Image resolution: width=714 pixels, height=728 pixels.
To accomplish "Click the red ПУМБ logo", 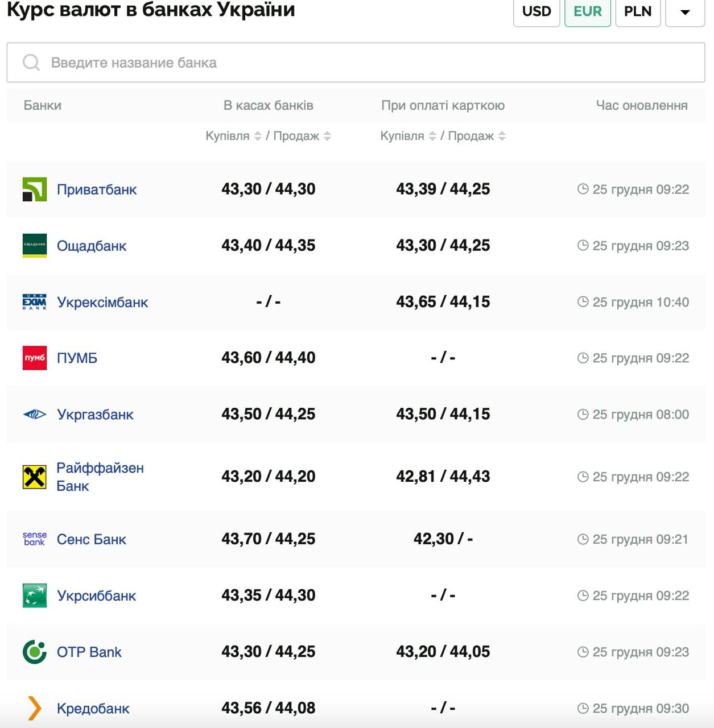I will click(x=34, y=358).
